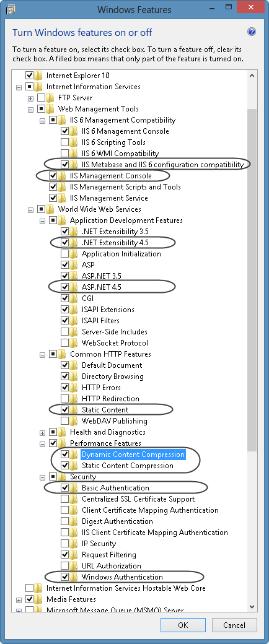Click the folder icon beside Request Filtering
This screenshot has width=269, height=644.
click(x=74, y=554)
